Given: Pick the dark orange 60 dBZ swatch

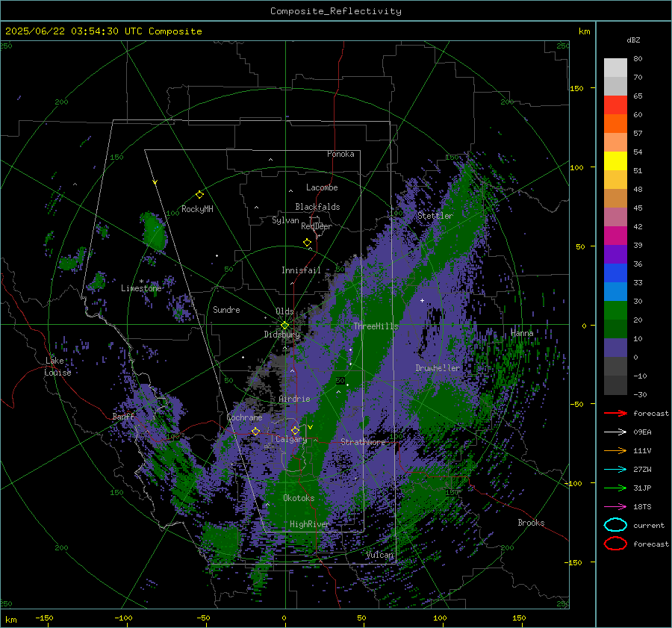Looking at the screenshot, I should point(615,123).
